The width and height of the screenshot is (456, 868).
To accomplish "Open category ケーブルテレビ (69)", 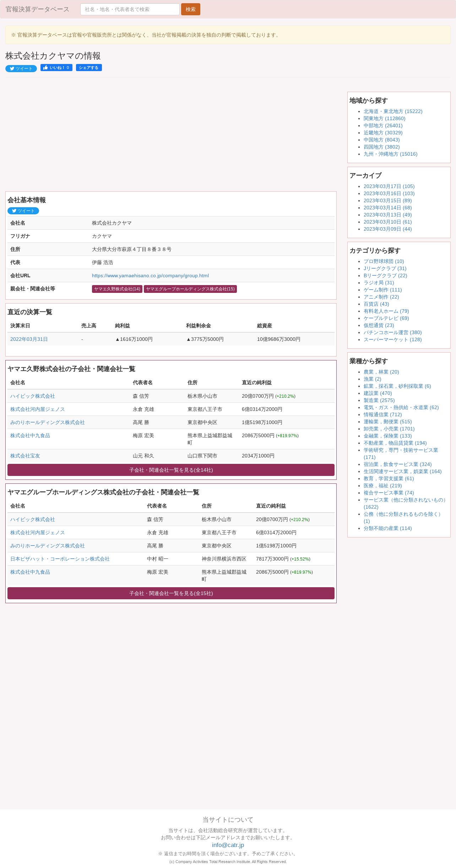I will tap(386, 318).
